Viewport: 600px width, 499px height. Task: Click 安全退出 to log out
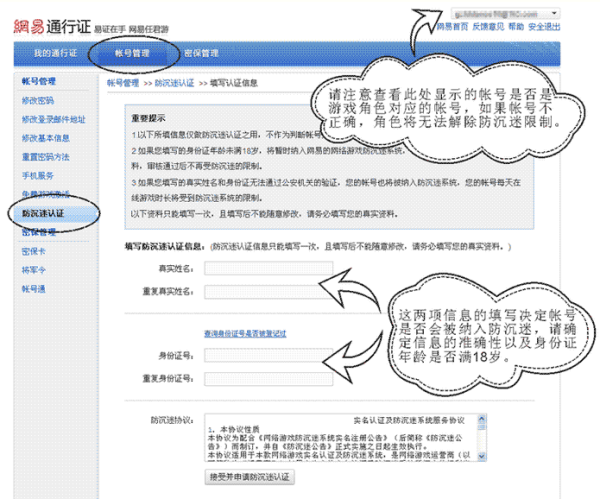pyautogui.click(x=544, y=27)
